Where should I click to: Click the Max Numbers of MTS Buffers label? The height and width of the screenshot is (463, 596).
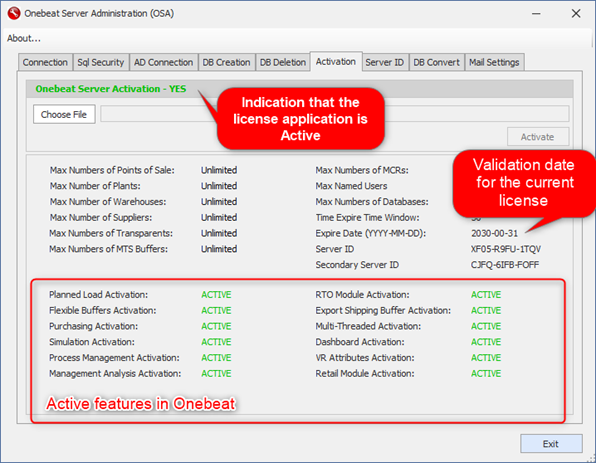(108, 249)
